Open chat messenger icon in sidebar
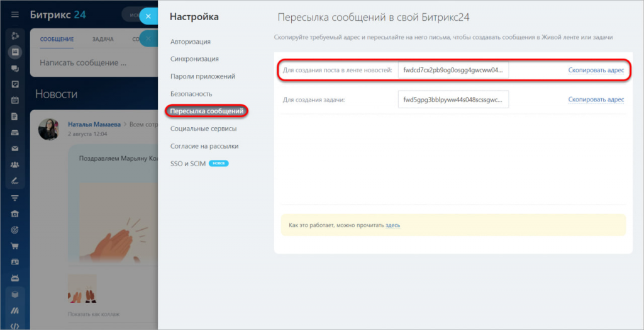This screenshot has height=330, width=644. point(15,68)
